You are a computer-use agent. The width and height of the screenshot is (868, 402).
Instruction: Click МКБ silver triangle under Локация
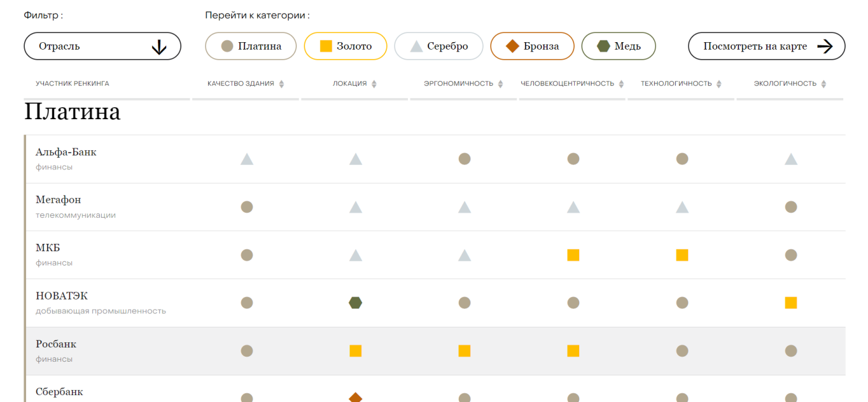(355, 255)
